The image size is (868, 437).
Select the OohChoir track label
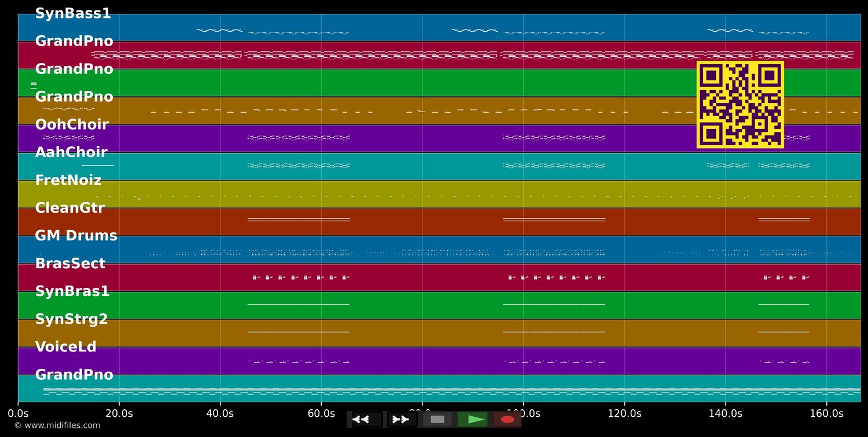(x=72, y=124)
